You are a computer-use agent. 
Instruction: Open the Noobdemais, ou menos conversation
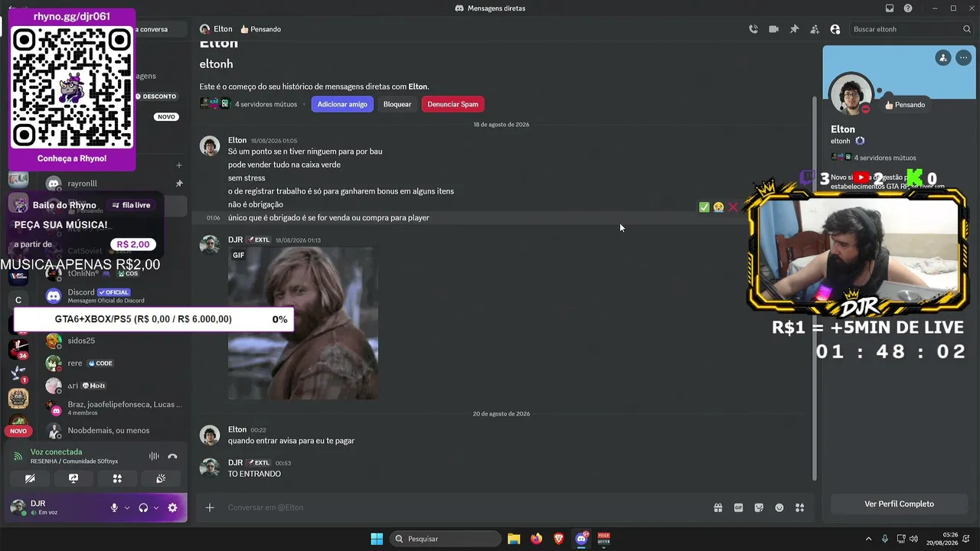click(x=115, y=430)
